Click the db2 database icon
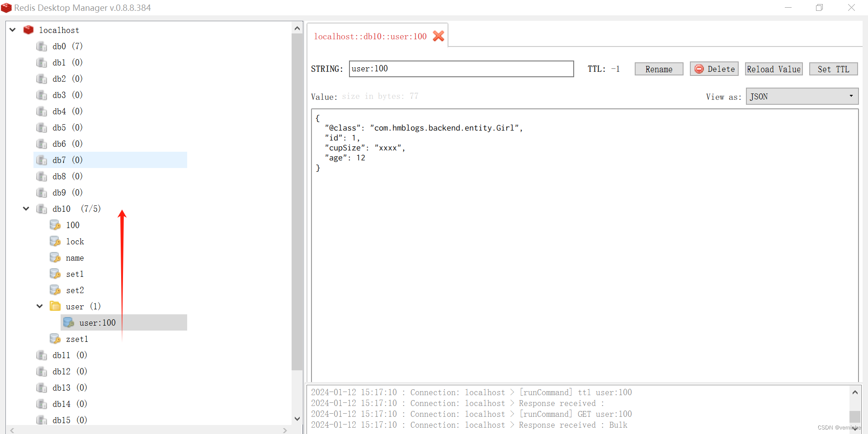868x434 pixels. (42, 79)
